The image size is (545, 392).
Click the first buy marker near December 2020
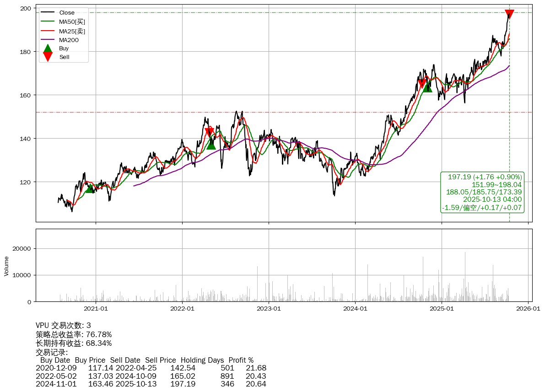coord(90,188)
